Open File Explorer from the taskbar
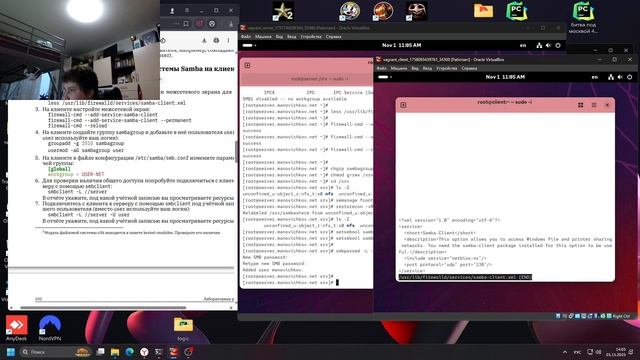Viewport: 640px width, 360px height. pyautogui.click(x=115, y=352)
